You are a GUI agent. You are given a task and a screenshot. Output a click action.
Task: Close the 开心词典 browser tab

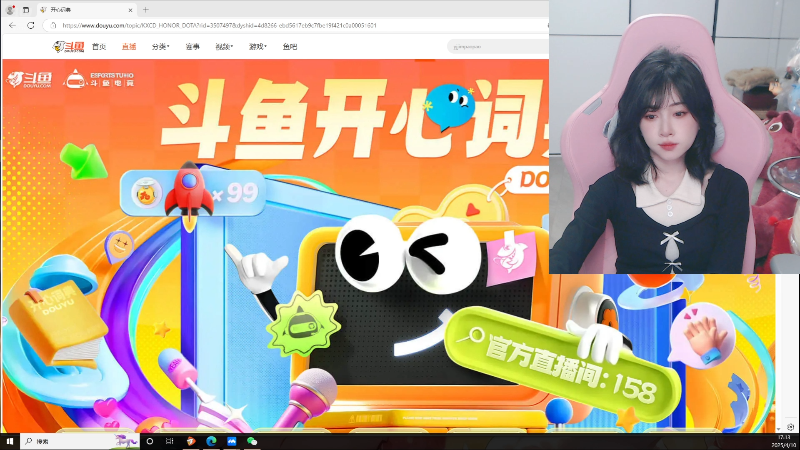point(130,10)
